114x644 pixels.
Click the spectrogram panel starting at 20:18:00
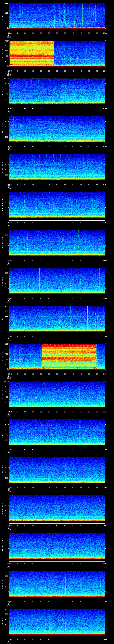[57, 167]
